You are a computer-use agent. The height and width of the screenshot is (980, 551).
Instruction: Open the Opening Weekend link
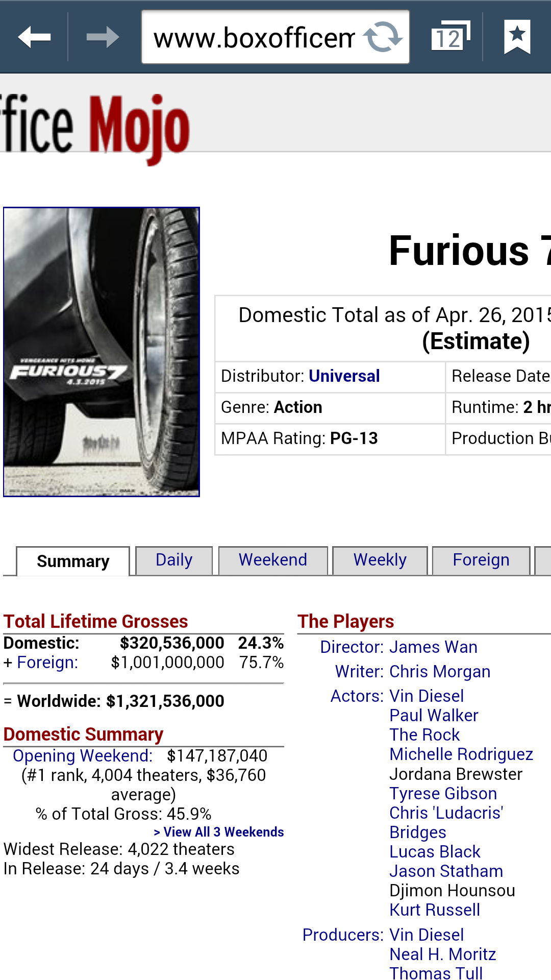83,756
